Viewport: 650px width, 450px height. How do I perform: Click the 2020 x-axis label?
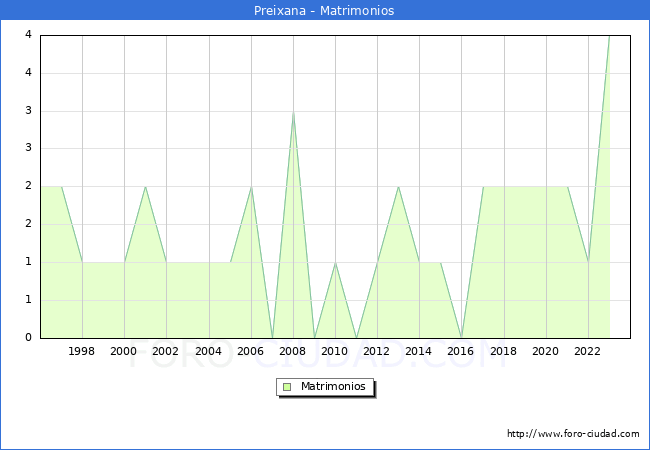546,351
